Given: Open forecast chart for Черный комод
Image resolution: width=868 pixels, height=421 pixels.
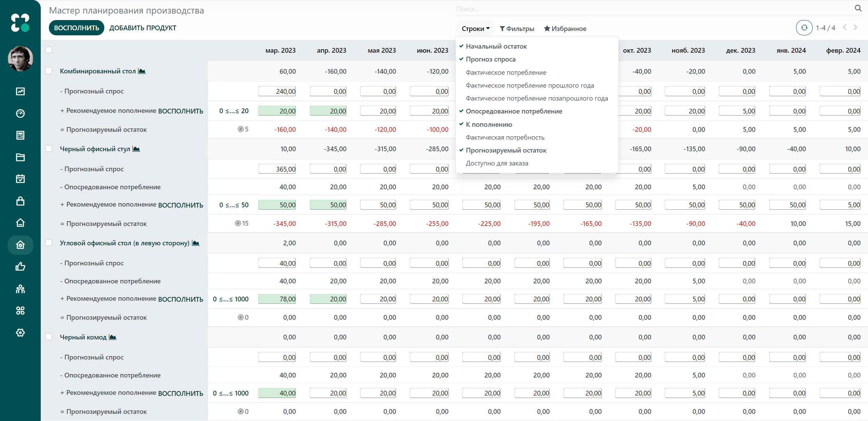Looking at the screenshot, I should [x=113, y=337].
